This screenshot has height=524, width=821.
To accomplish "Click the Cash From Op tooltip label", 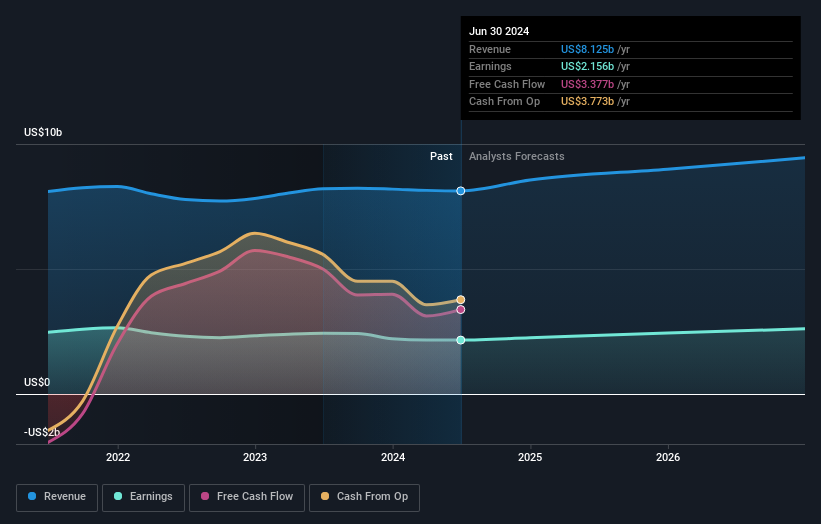I will [504, 102].
